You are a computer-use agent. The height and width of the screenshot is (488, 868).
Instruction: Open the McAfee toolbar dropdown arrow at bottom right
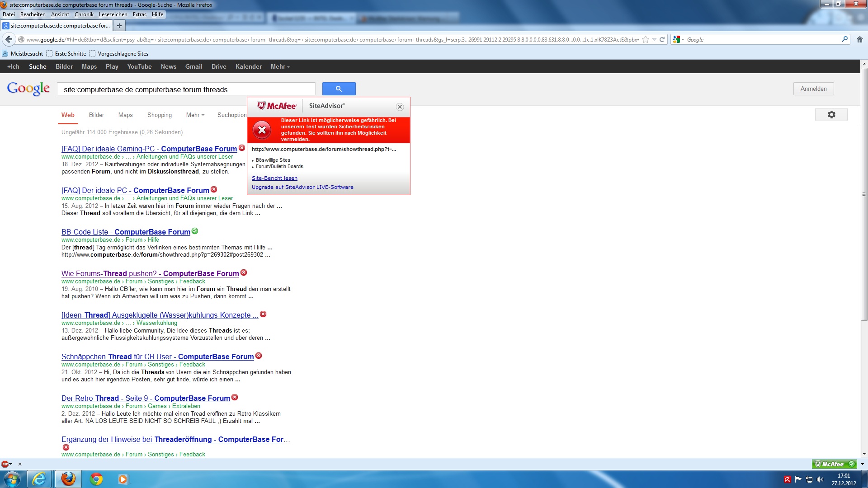tap(862, 464)
